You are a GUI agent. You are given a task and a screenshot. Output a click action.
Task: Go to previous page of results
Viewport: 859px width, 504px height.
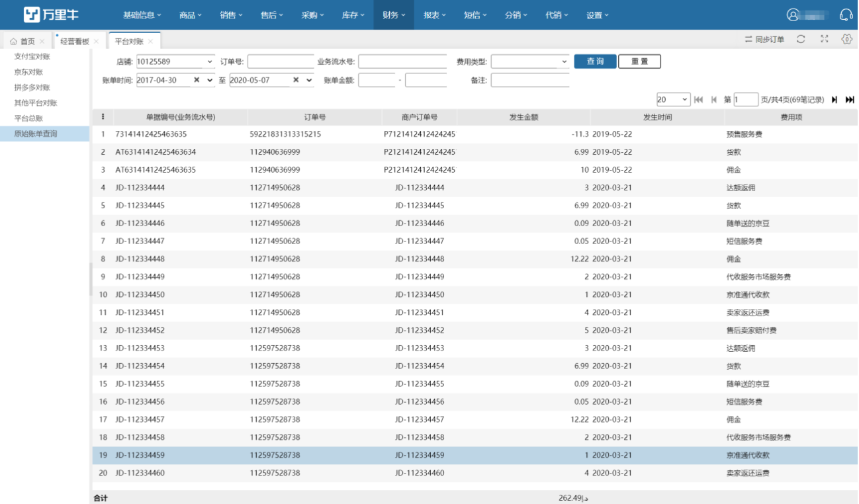[x=714, y=100]
